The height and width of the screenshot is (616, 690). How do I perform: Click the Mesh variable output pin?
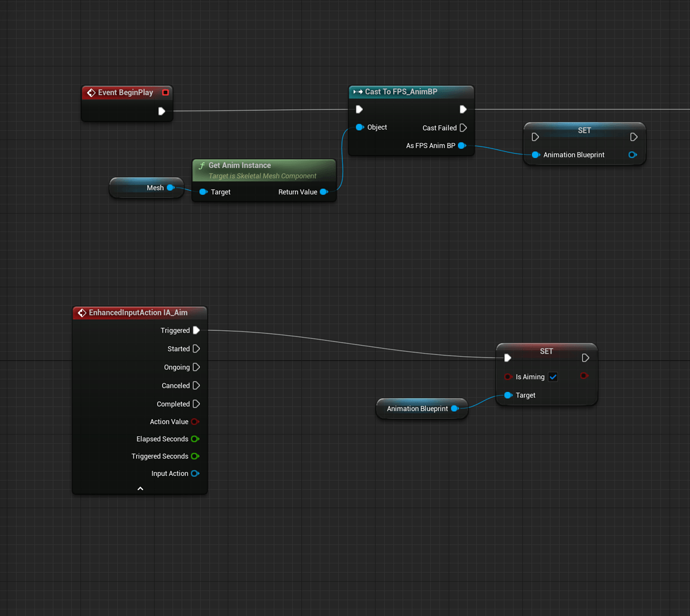pos(171,188)
